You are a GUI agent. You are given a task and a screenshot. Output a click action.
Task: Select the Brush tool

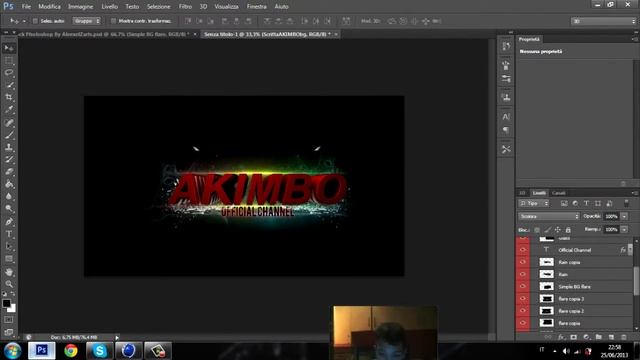tap(9, 135)
